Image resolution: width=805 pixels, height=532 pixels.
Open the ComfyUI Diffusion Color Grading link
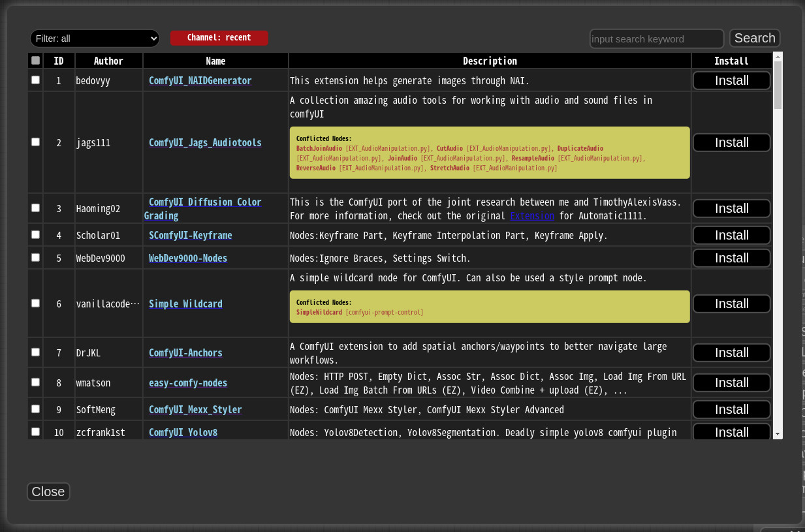tap(203, 202)
